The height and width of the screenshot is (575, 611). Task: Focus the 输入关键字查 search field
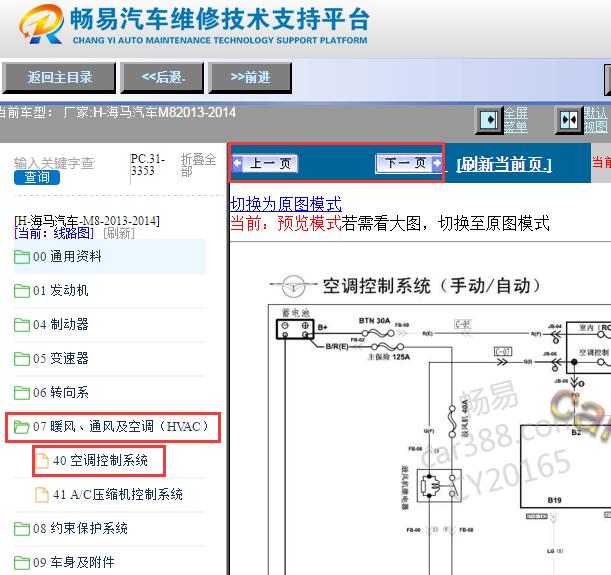pyautogui.click(x=54, y=163)
